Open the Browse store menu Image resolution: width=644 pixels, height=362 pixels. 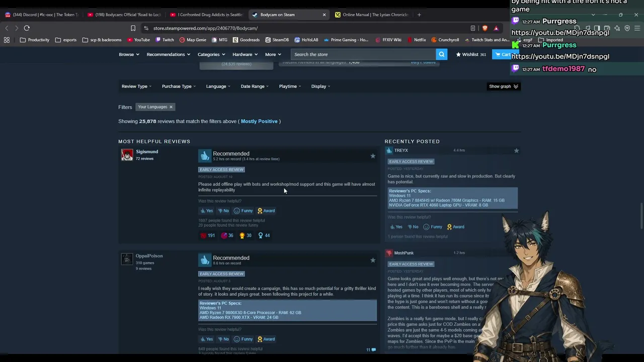tap(129, 54)
